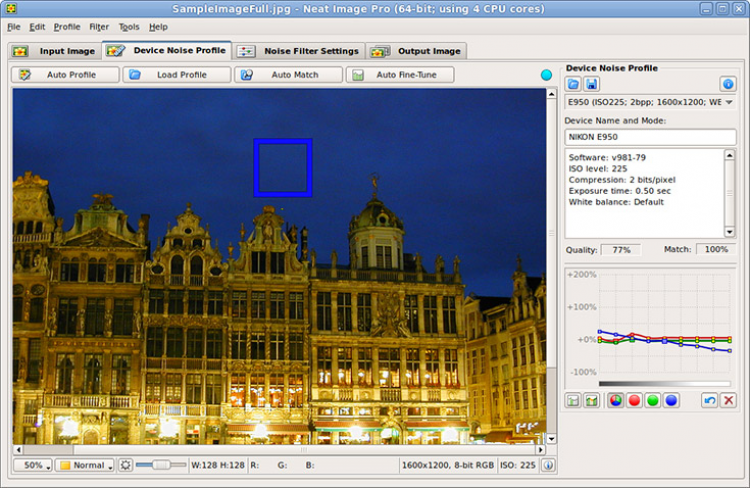Open the 50% zoom dropdown

pyautogui.click(x=33, y=465)
